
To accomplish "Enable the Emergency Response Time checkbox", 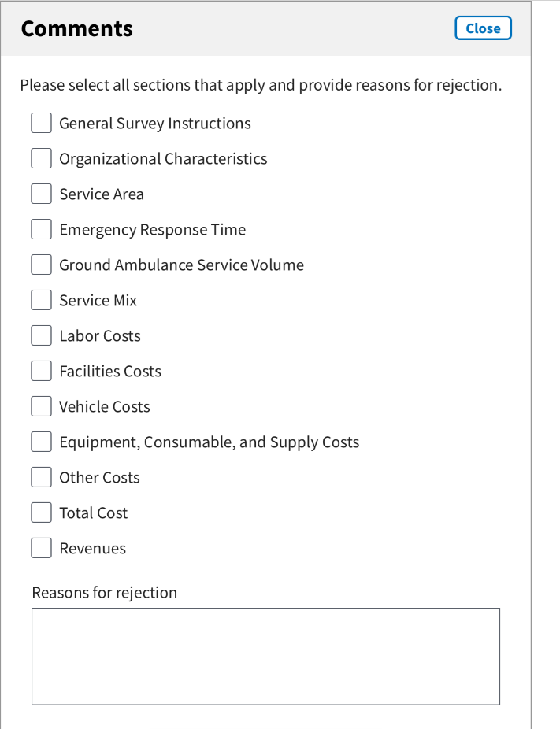I will point(42,230).
